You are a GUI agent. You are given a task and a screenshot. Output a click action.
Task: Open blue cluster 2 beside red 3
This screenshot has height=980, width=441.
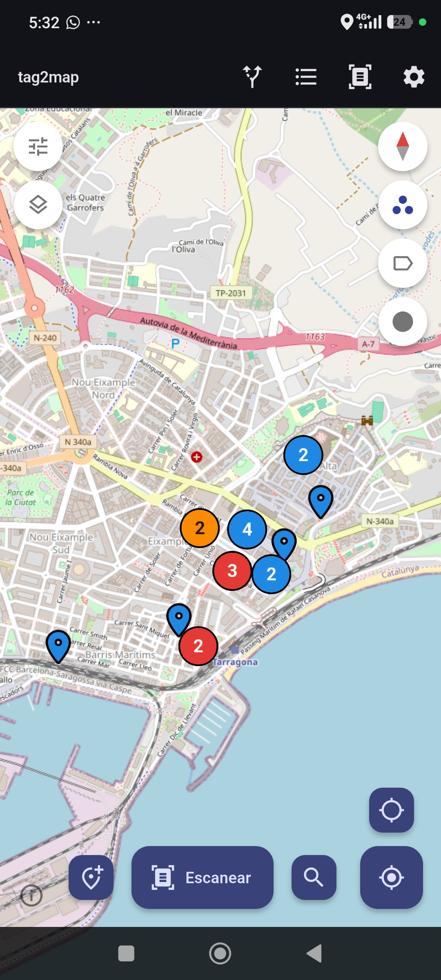(272, 574)
